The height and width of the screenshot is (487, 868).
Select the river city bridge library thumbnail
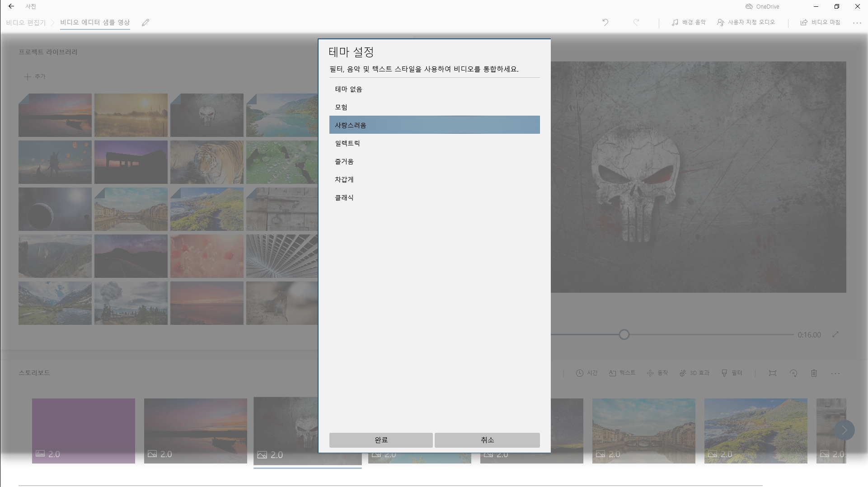131,209
